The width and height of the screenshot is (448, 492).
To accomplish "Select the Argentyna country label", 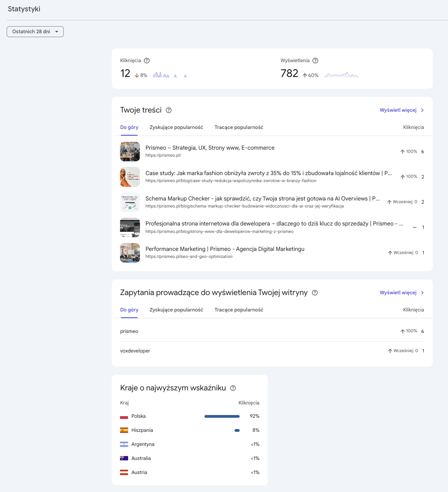I will 143,444.
